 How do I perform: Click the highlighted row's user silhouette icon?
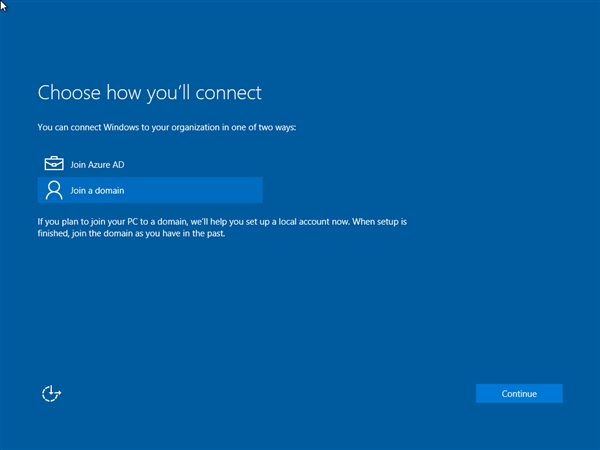tap(54, 190)
